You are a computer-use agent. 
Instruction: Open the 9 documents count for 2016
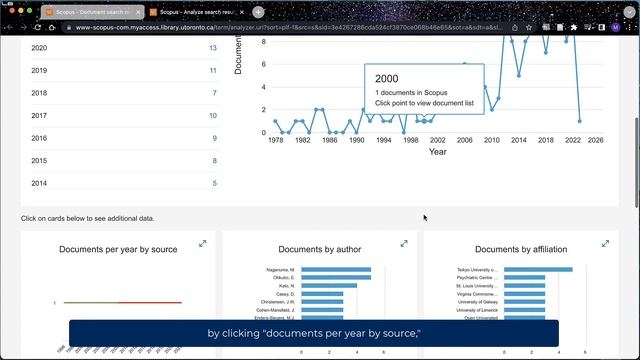[x=214, y=138]
